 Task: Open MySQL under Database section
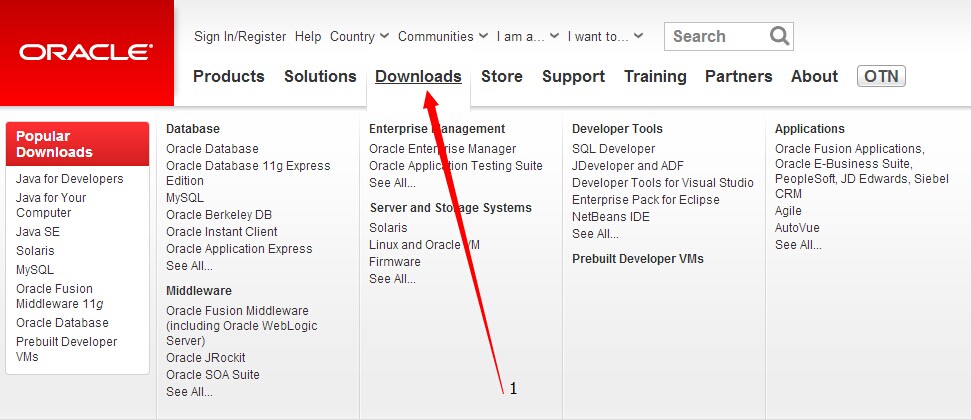tap(185, 198)
